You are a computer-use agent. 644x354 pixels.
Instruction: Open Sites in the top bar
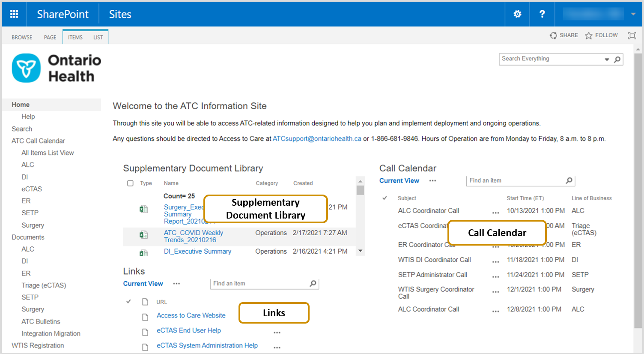120,14
